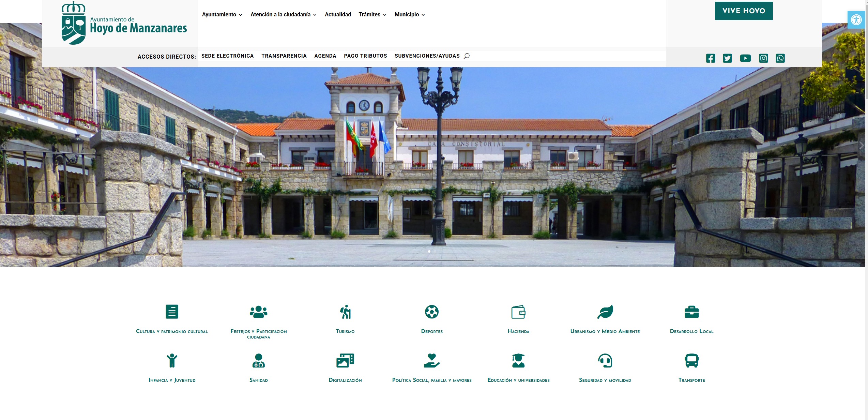The image size is (868, 420).
Task: Open the accessibility options icon
Action: pyautogui.click(x=856, y=19)
